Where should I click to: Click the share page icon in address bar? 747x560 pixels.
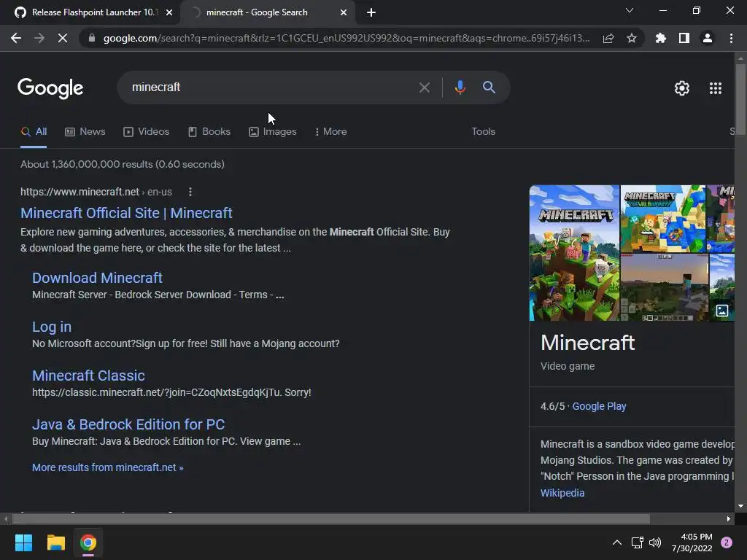click(x=608, y=38)
